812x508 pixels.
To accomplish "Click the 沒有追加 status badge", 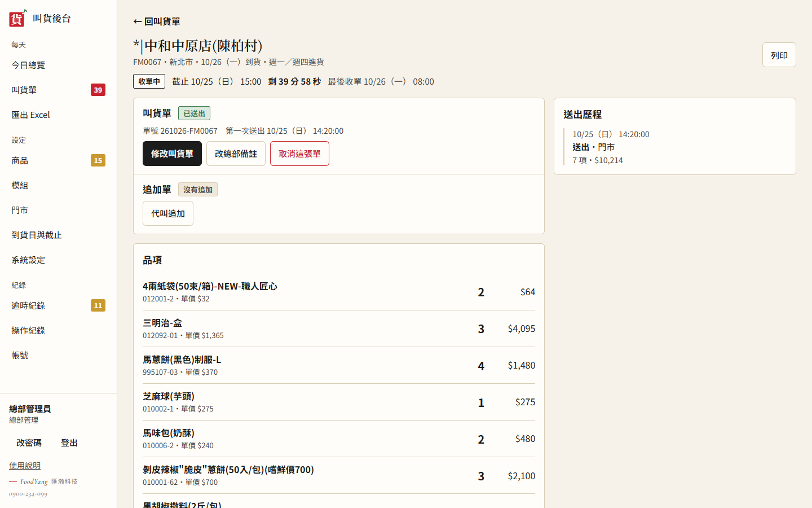I will click(198, 190).
